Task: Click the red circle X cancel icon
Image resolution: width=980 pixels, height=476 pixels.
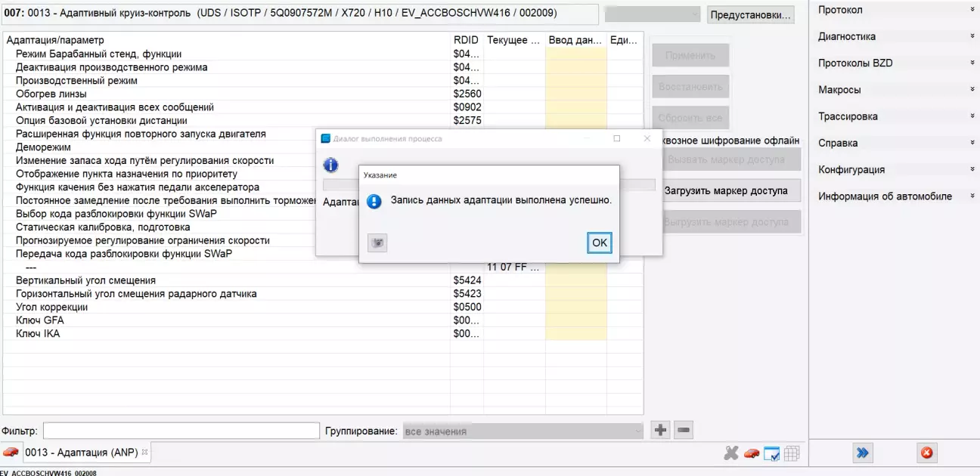Action: pos(926,453)
